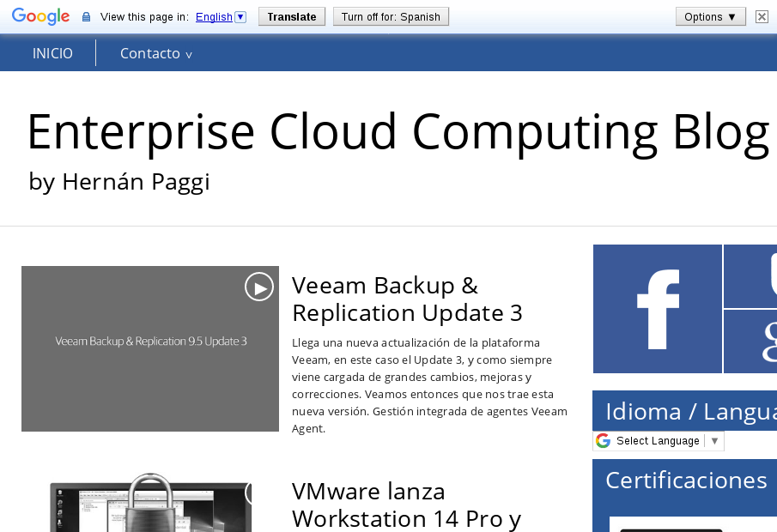
Task: Click the Idioma / Language heading
Action: pyautogui.click(x=691, y=412)
